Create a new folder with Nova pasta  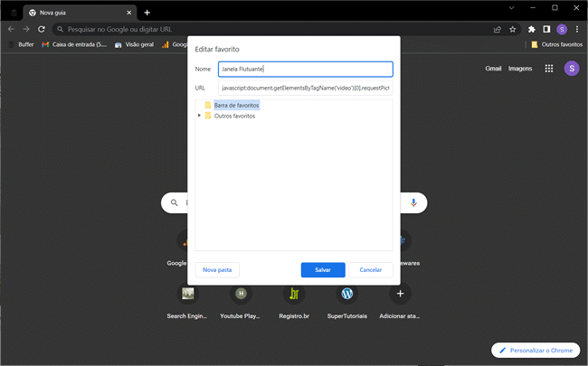[217, 269]
